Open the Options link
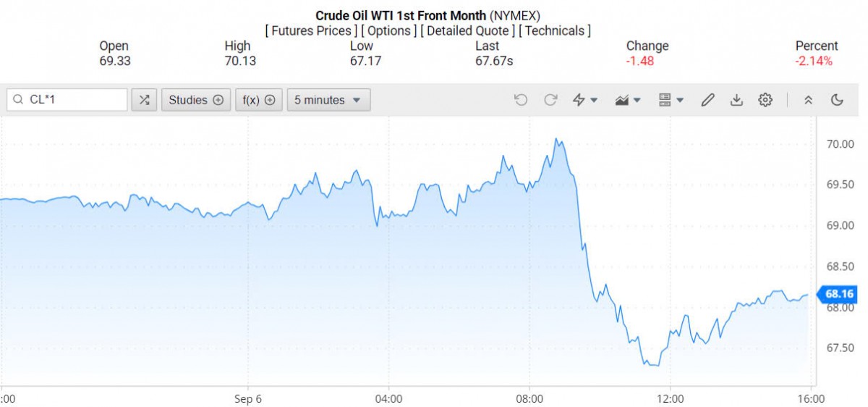The image size is (868, 407). [389, 30]
